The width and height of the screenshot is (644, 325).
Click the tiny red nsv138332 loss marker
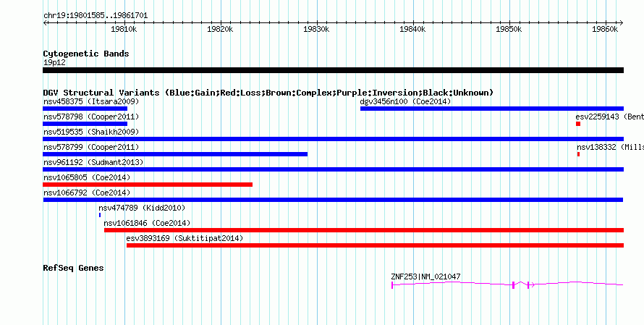pyautogui.click(x=578, y=154)
